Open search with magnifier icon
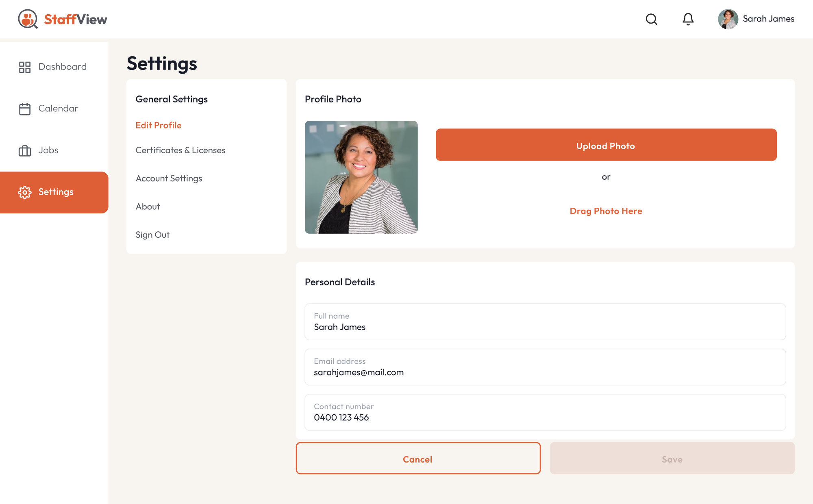The height and width of the screenshot is (504, 813). 651,19
